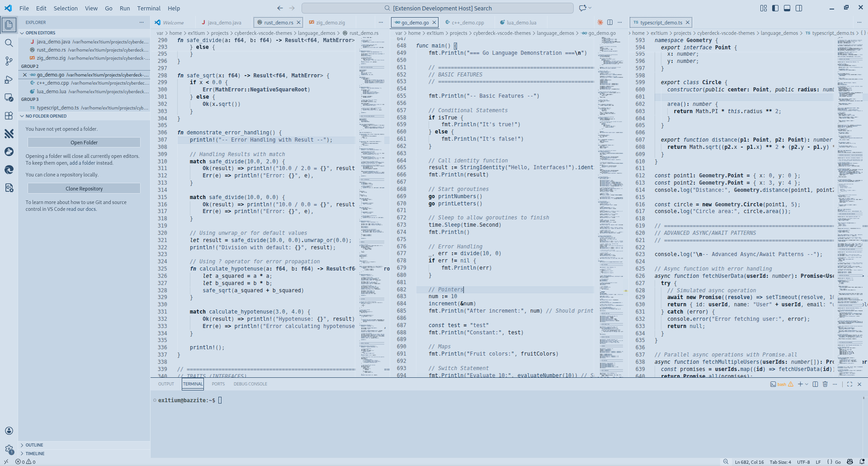Open the Run and Debug view

click(x=9, y=80)
